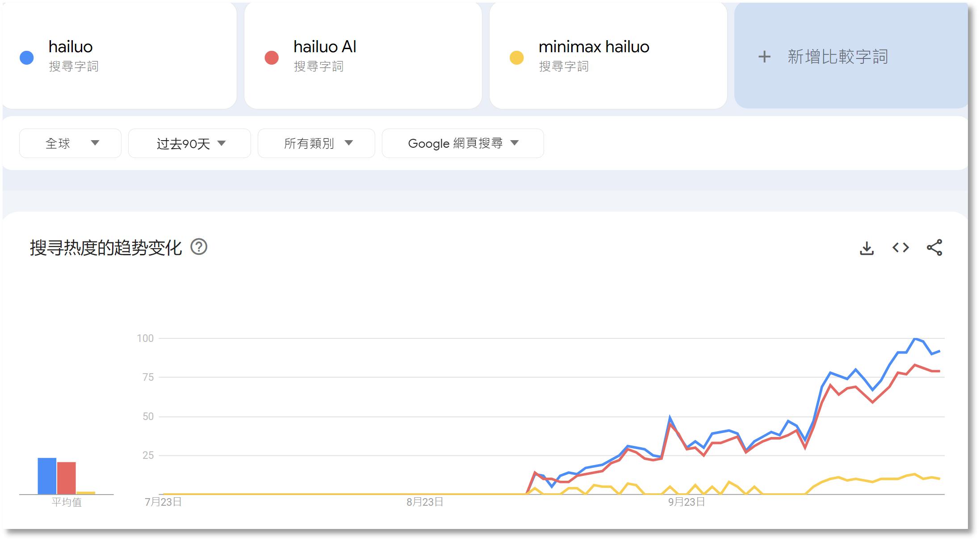Edit the hailuo AI search term
The height and width of the screenshot is (541, 980).
coord(363,56)
